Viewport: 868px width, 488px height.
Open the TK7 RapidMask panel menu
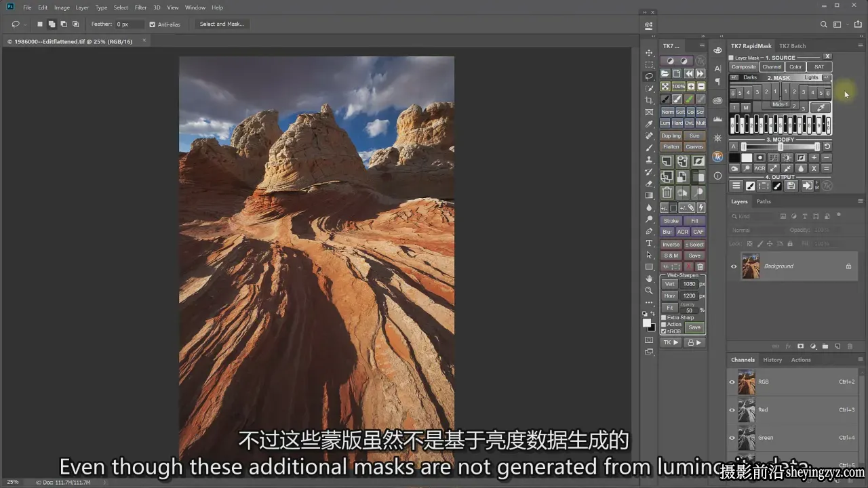pyautogui.click(x=861, y=45)
